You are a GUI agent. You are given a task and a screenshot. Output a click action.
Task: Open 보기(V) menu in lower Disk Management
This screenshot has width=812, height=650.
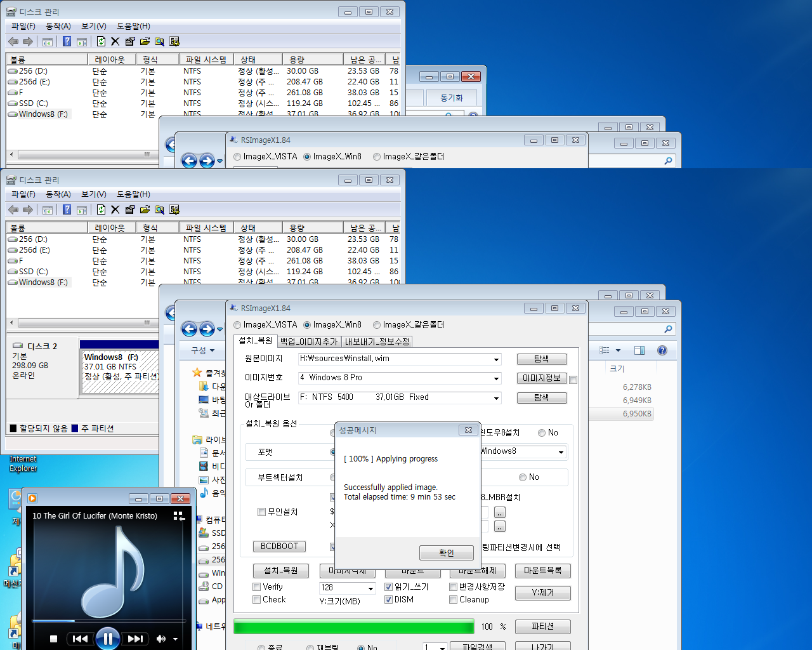(94, 194)
